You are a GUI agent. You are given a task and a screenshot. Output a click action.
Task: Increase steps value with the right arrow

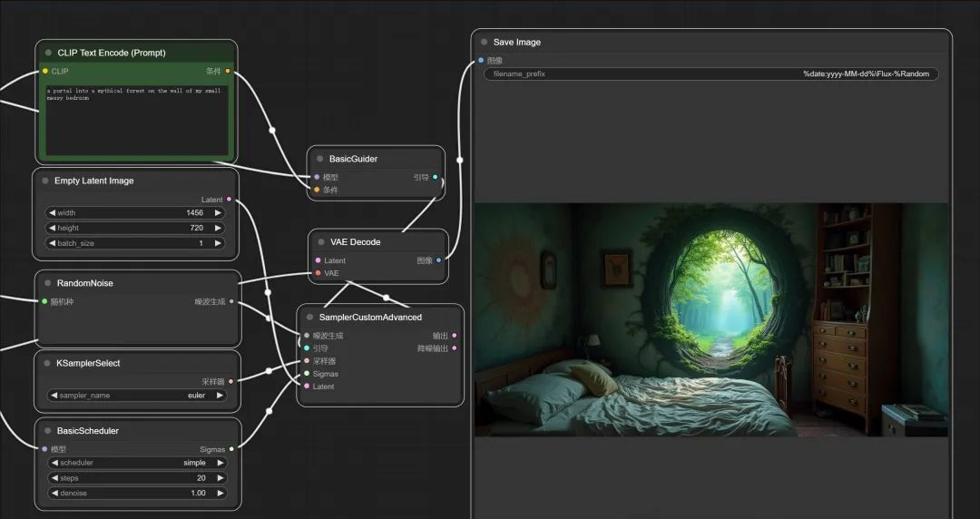pos(218,478)
